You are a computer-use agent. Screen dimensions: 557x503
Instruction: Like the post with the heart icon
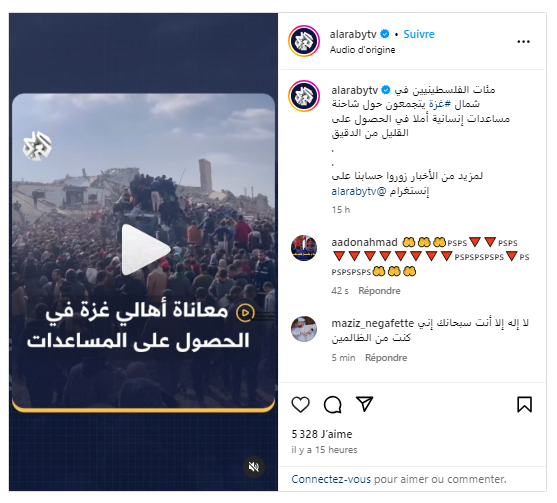pyautogui.click(x=301, y=404)
